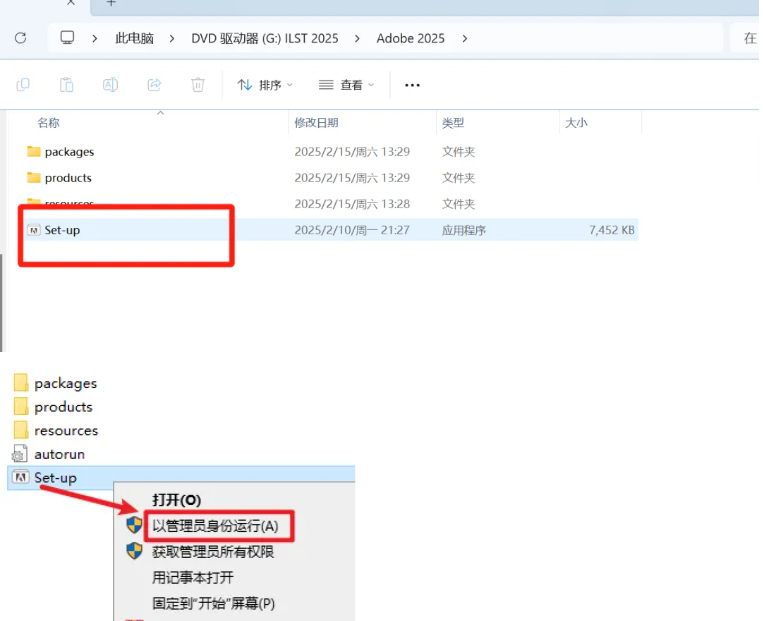
Task: Open the three-dots more options menu
Action: [412, 85]
